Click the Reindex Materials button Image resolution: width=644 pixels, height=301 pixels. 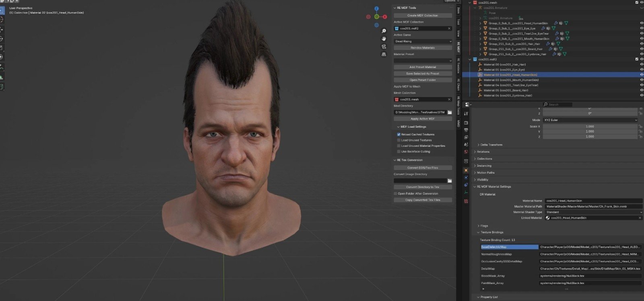[423, 48]
